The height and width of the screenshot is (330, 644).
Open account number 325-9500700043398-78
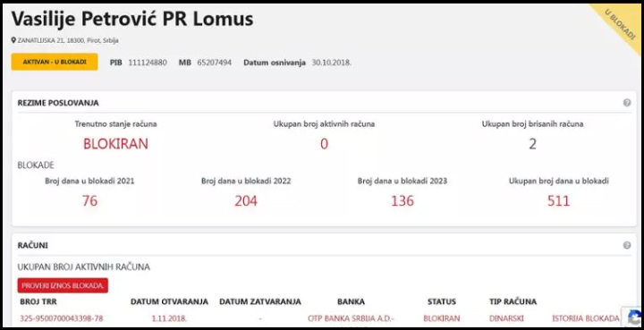62,318
